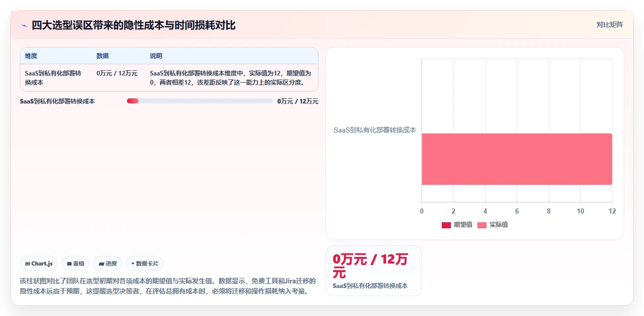
Task: Select the 进度 tag chip
Action: point(108,264)
